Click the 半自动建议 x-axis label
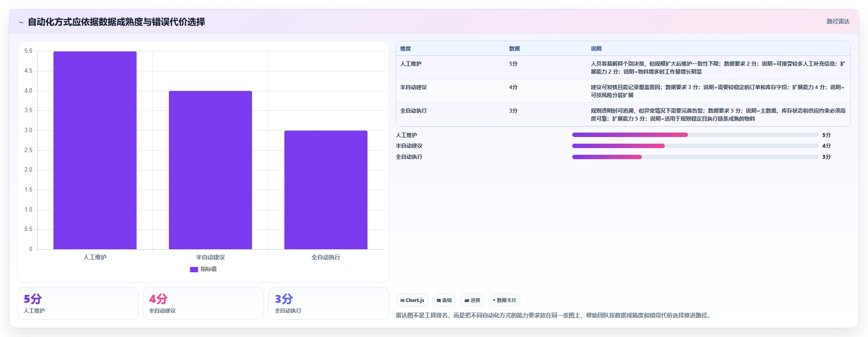Image resolution: width=868 pixels, height=337 pixels. pos(210,257)
